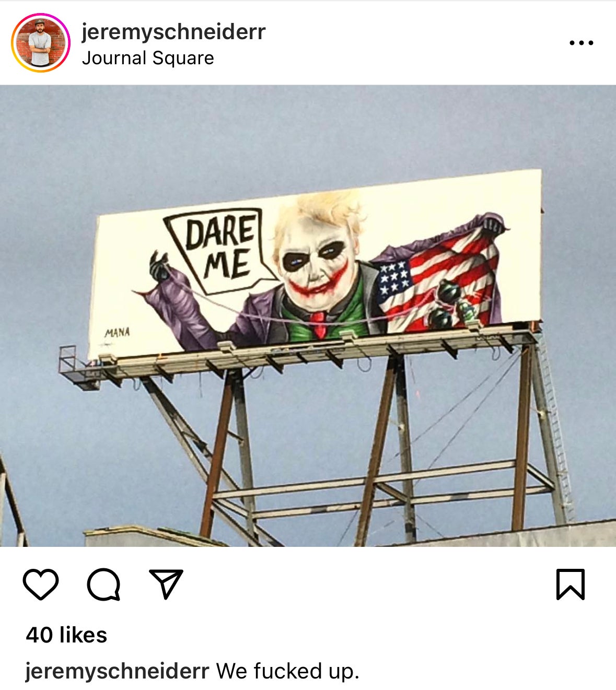Show who liked via 40 likes
This screenshot has height=690, width=616.
66,635
